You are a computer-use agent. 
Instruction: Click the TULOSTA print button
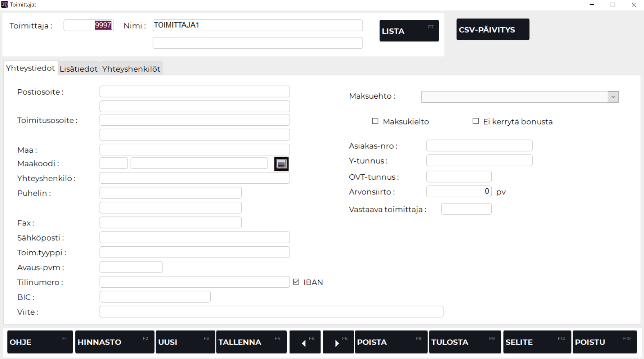(x=465, y=342)
